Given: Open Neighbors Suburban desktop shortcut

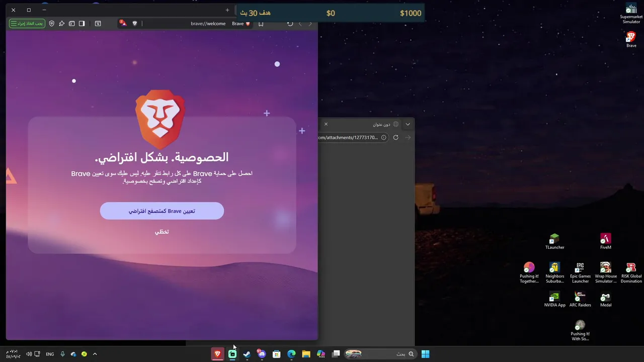Looking at the screenshot, I should click(554, 273).
